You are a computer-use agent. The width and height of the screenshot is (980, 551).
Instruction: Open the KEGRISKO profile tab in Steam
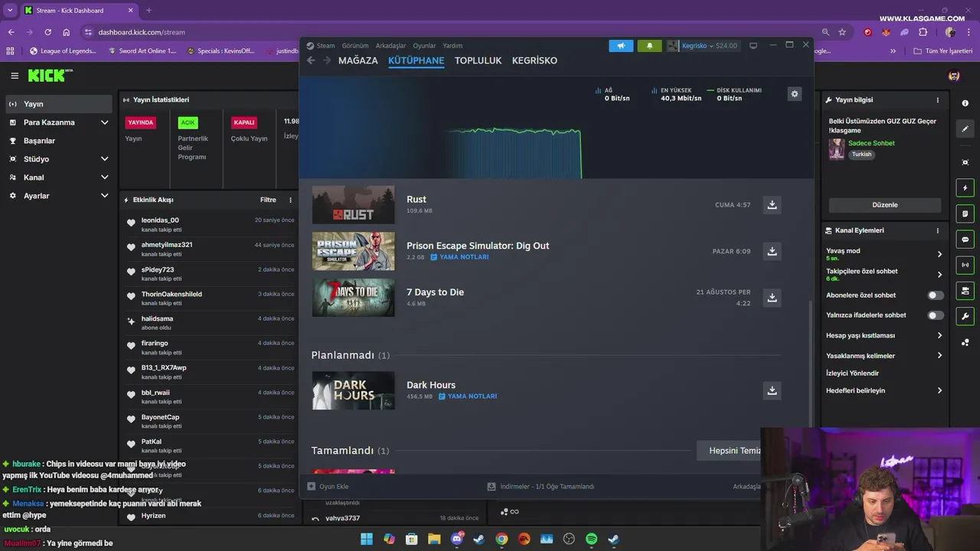[x=534, y=60]
